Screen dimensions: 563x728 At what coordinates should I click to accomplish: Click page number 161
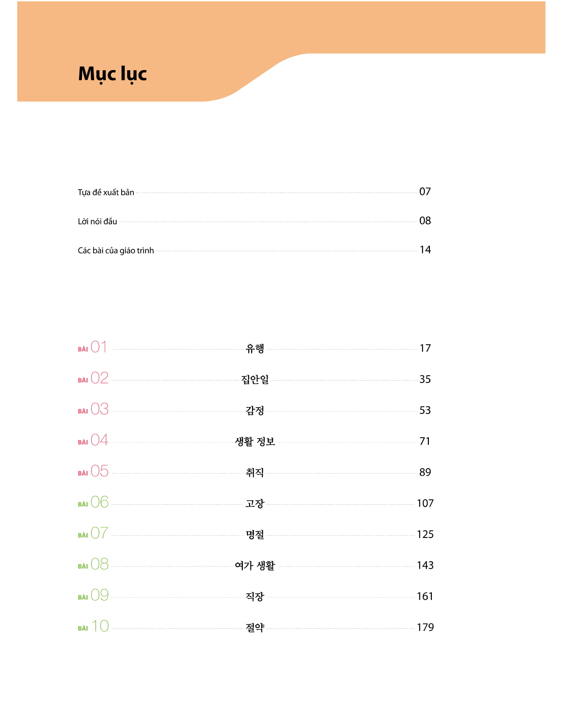[x=425, y=596]
